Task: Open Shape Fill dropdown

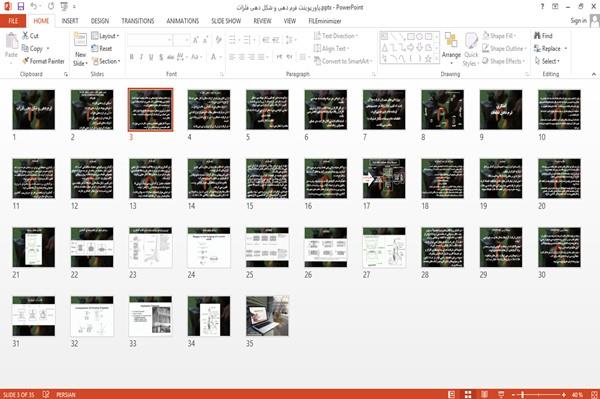Action: [x=499, y=36]
